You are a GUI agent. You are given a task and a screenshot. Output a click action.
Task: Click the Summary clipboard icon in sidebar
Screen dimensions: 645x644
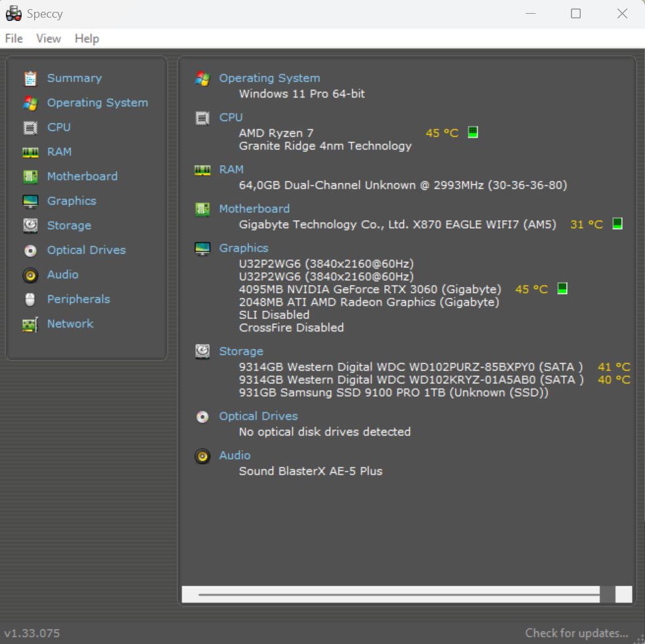[30, 78]
